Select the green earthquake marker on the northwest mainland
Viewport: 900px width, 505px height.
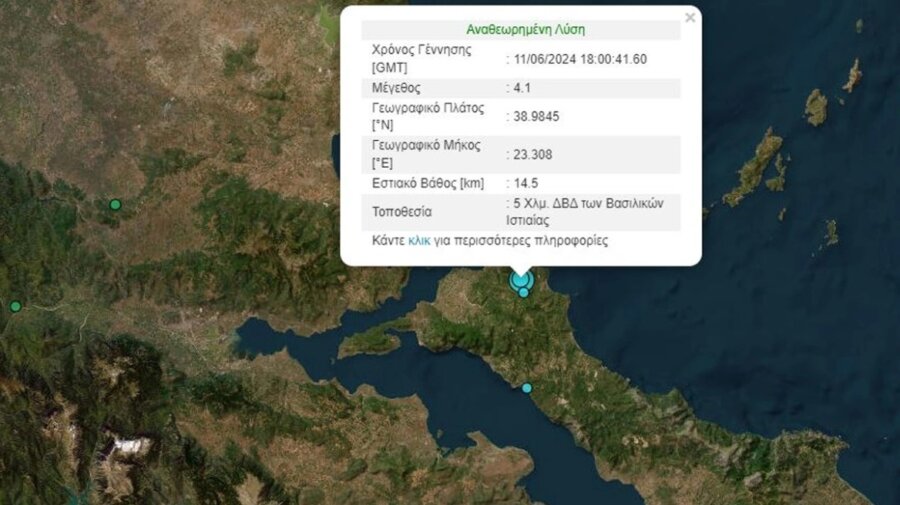coord(115,204)
